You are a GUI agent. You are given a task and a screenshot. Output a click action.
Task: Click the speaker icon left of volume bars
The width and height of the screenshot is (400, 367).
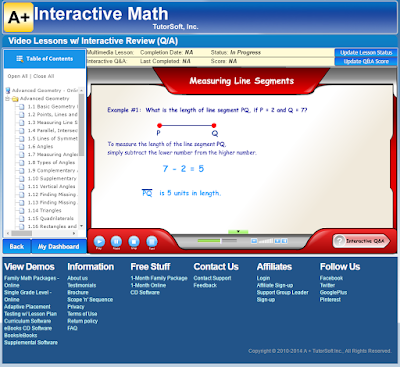click(x=254, y=241)
